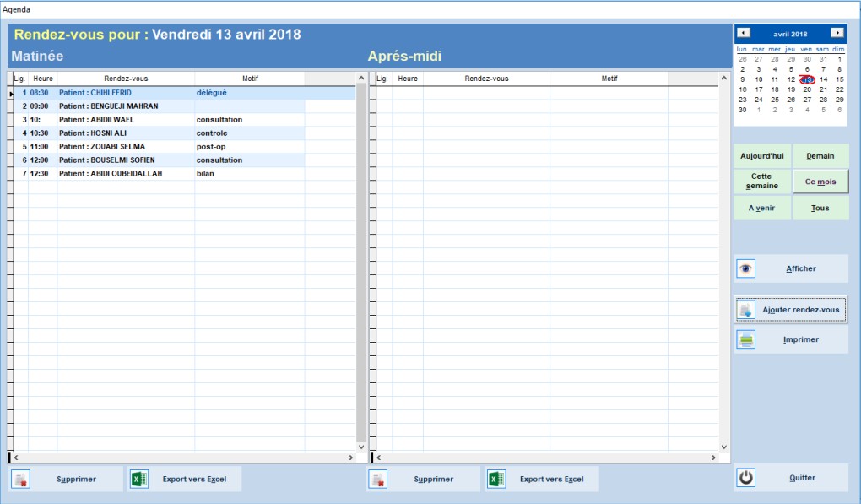Show all appointments with Tous
861x504 pixels.
point(820,208)
